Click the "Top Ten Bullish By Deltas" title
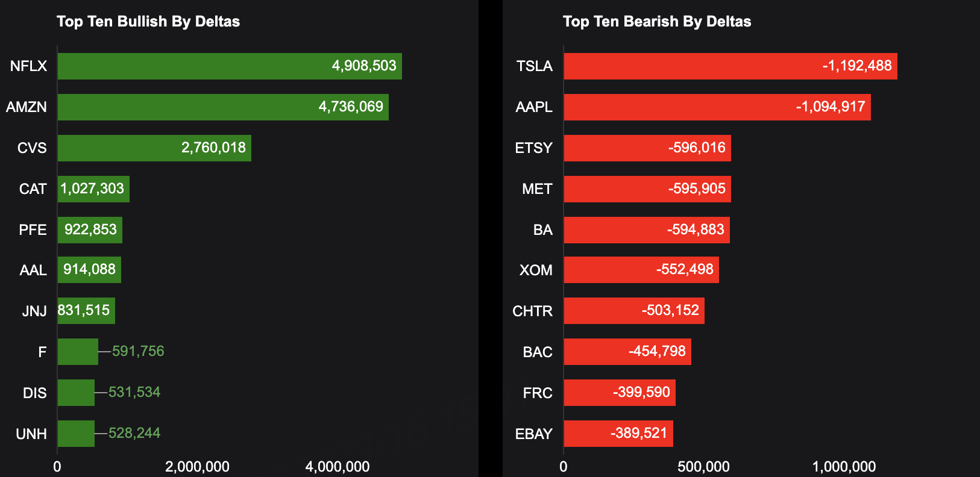The width and height of the screenshot is (980, 477). click(x=148, y=22)
